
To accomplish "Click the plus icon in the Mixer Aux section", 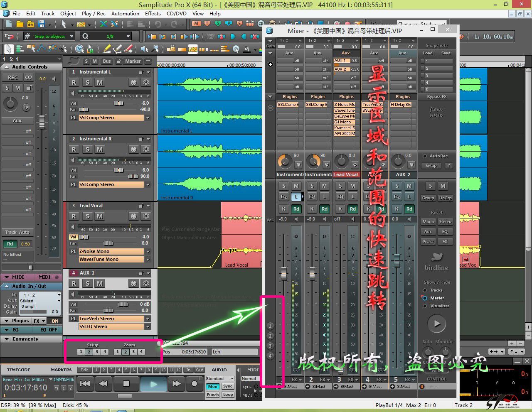I will [271, 64].
